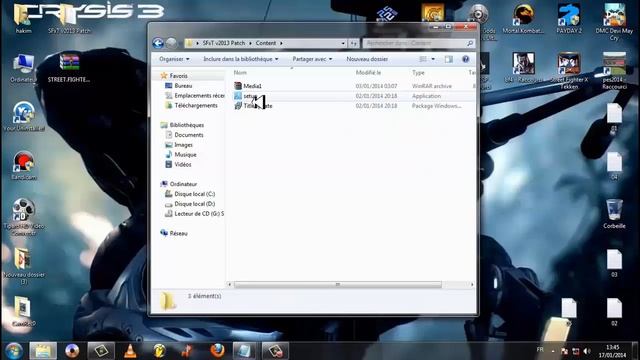This screenshot has height=360, width=640.
Task: Click the Nouveau dossier button
Action: click(x=367, y=59)
